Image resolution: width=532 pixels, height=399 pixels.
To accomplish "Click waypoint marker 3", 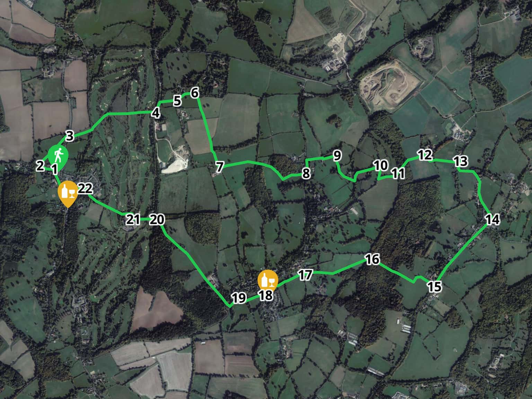I will (x=70, y=136).
